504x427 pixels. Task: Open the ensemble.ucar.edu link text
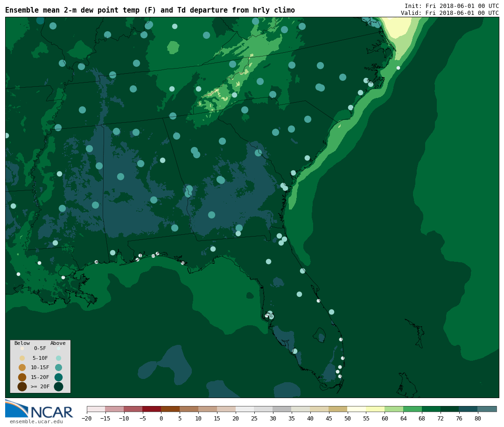tap(36, 421)
